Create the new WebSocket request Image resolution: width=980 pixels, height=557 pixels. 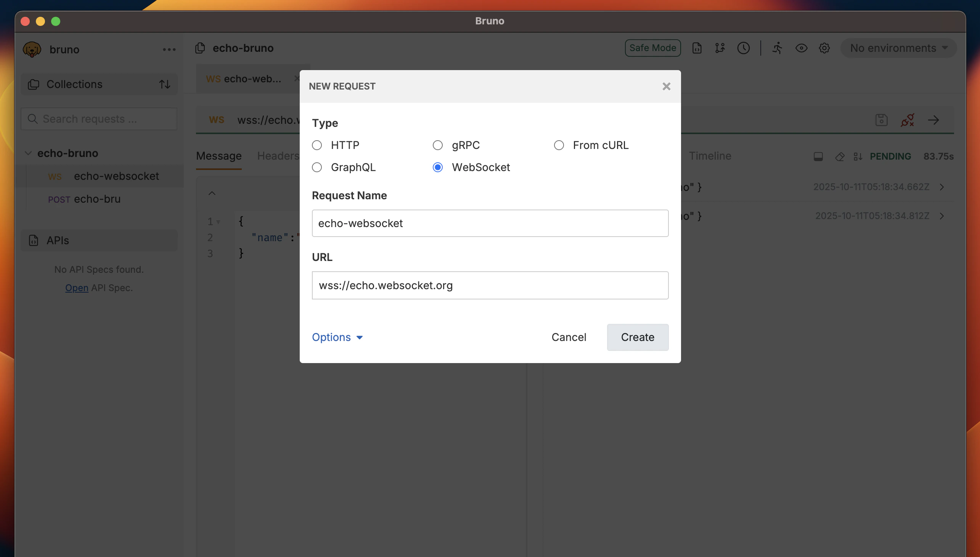coord(638,337)
